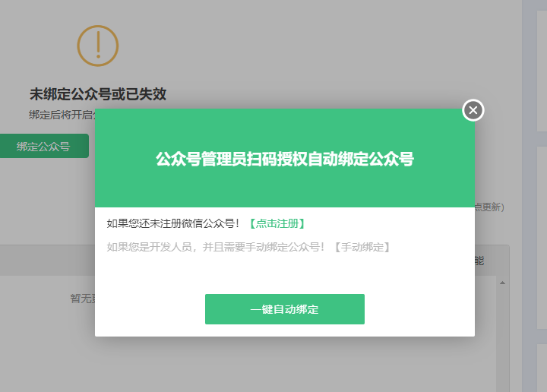Screen dimensions: 547x392
Task: Click the scrollbar up arrow
Action: pos(502,283)
